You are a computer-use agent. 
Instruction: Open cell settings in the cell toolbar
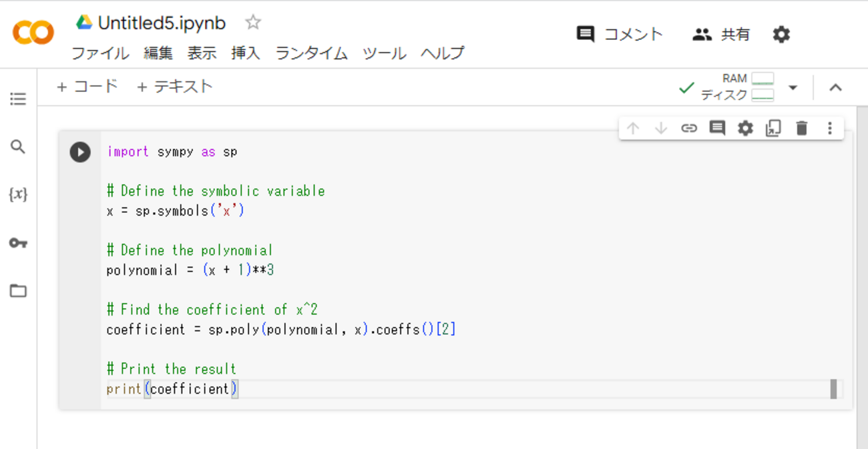click(x=744, y=127)
